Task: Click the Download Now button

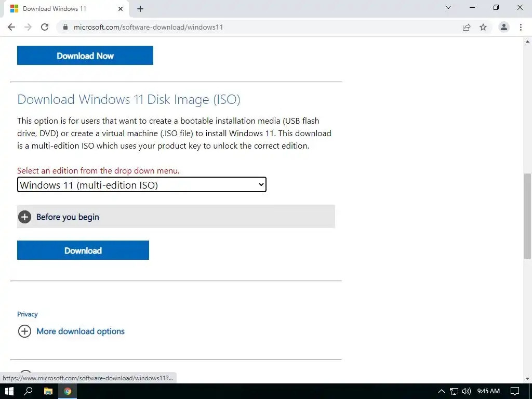Action: (85, 55)
